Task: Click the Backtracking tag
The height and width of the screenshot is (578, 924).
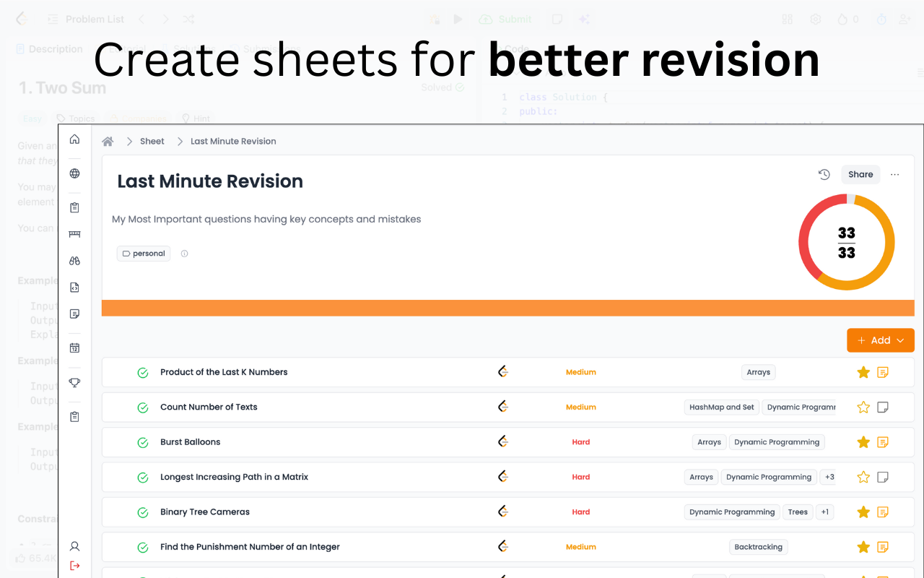Action: 758,547
